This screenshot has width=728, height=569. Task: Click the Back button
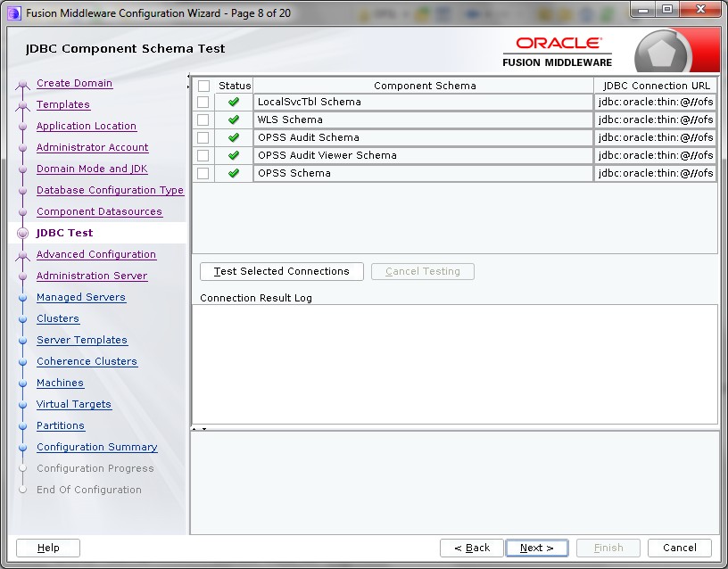pos(472,548)
